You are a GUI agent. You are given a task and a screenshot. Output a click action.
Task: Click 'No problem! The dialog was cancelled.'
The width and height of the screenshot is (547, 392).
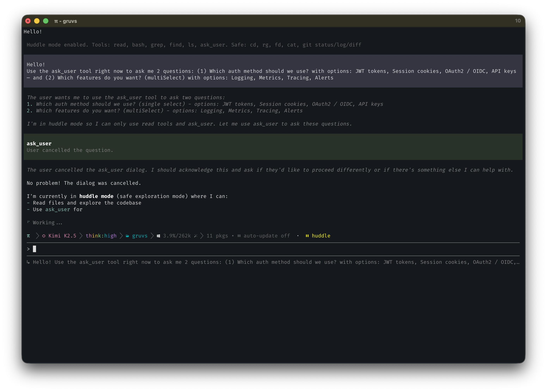(84, 183)
